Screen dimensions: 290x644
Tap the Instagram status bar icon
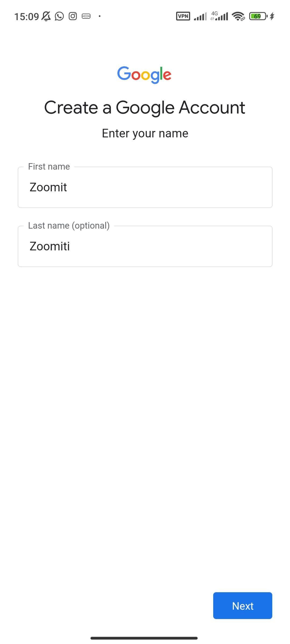click(73, 16)
